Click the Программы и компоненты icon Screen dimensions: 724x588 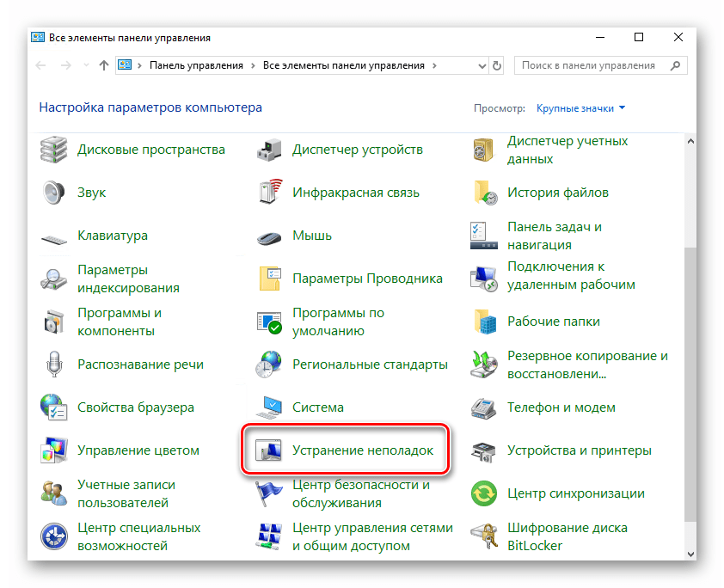pyautogui.click(x=53, y=322)
